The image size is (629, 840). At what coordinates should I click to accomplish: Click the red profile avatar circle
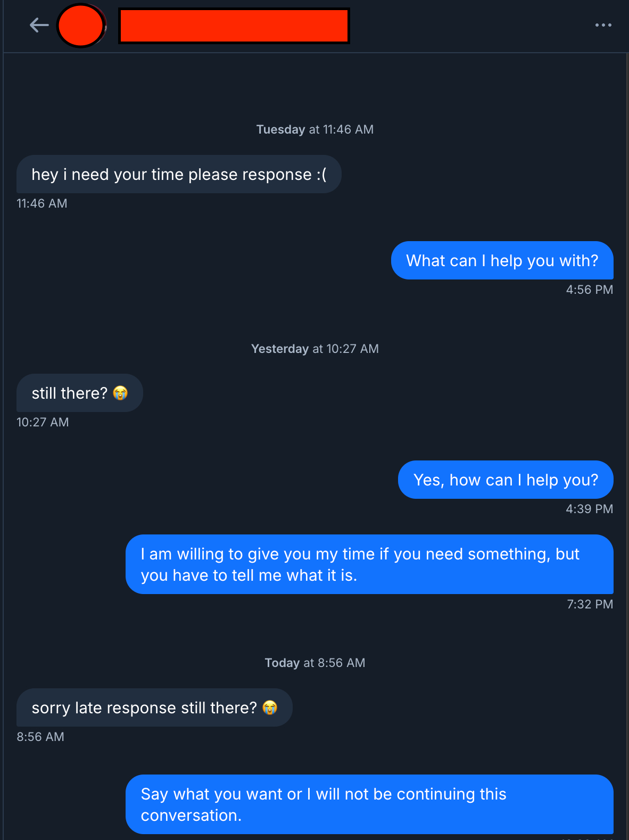(81, 26)
